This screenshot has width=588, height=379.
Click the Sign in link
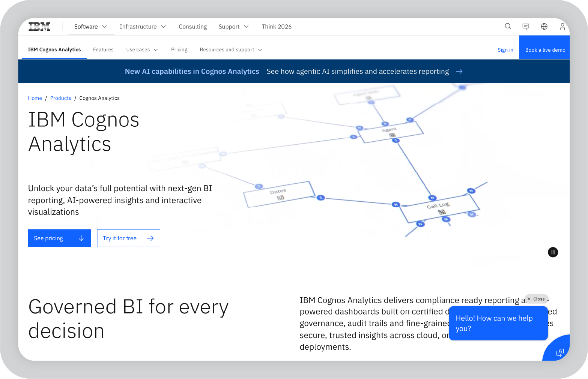click(x=505, y=50)
